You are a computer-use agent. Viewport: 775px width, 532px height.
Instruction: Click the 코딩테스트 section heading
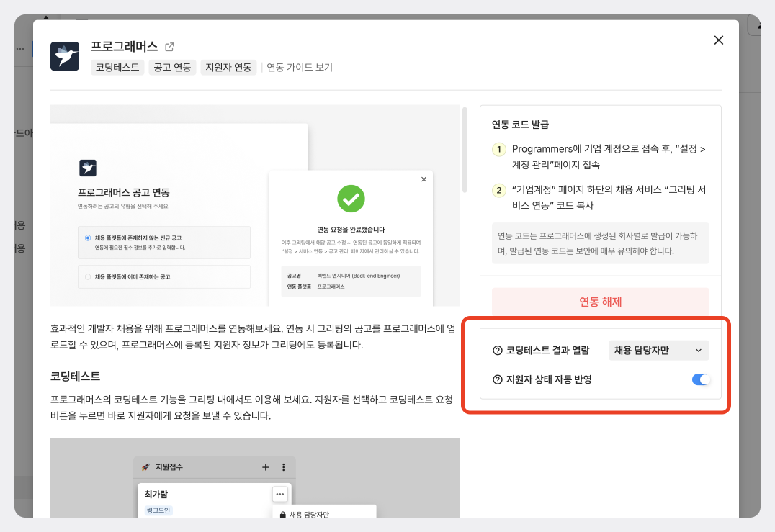click(x=75, y=377)
